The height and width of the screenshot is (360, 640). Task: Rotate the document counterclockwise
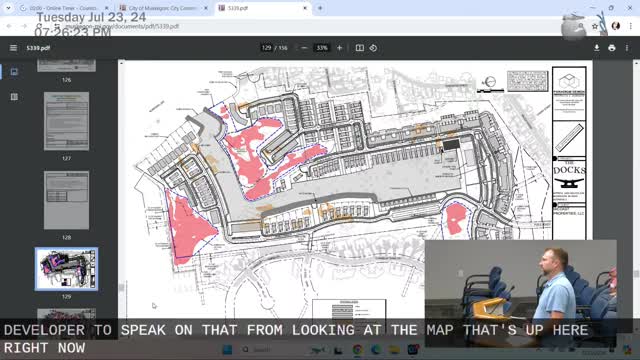tap(373, 48)
